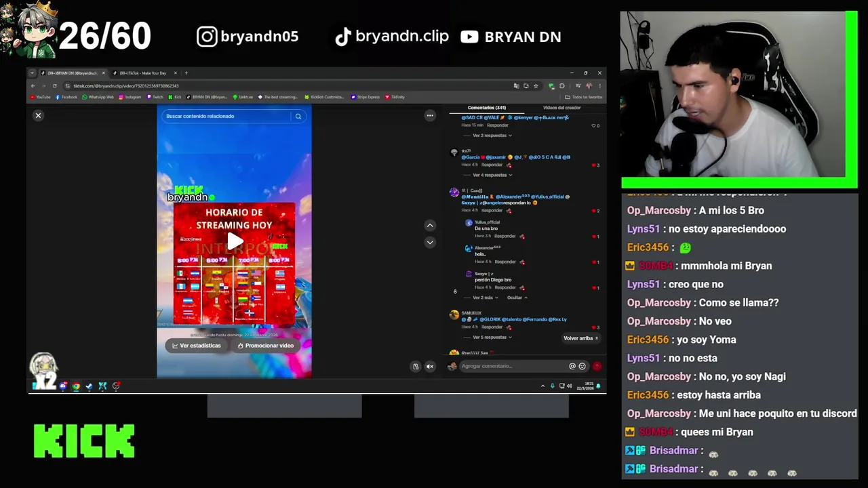Toggle like on the García comment
Image resolution: width=868 pixels, height=488 pixels.
click(x=595, y=165)
